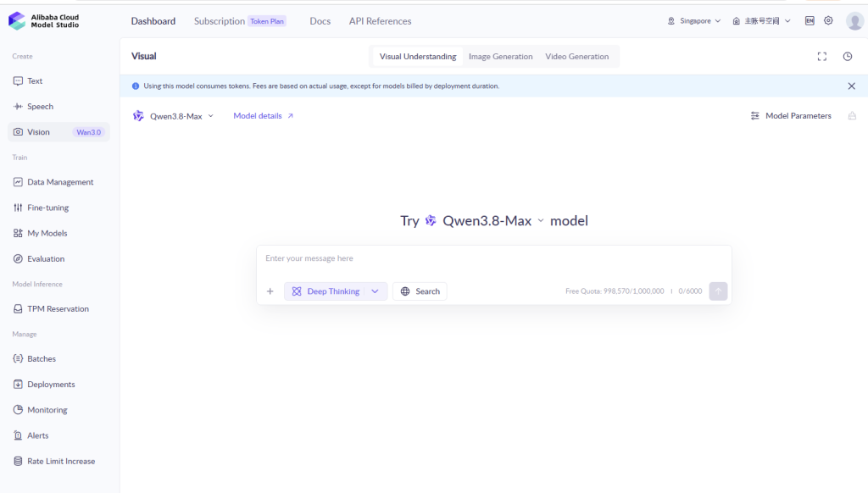This screenshot has height=493, width=868.
Task: Click the info icon in the token notice
Action: click(x=136, y=86)
